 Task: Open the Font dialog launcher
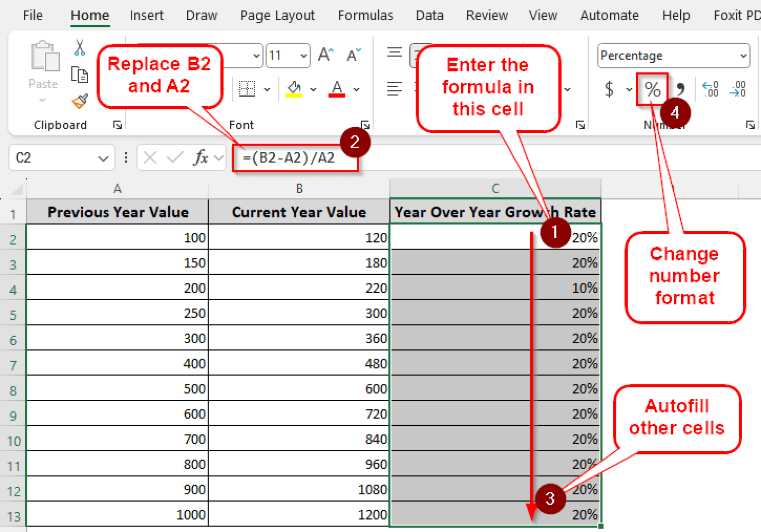click(366, 125)
